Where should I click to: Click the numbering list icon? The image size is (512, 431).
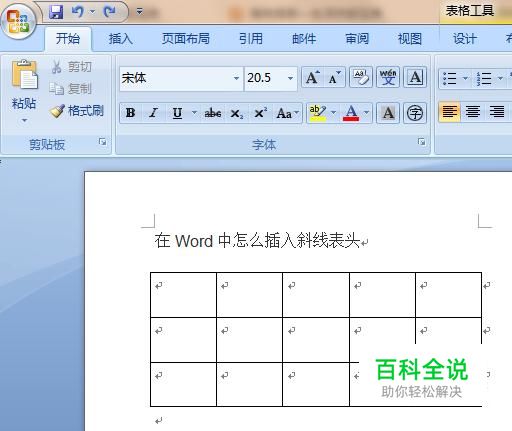484,79
